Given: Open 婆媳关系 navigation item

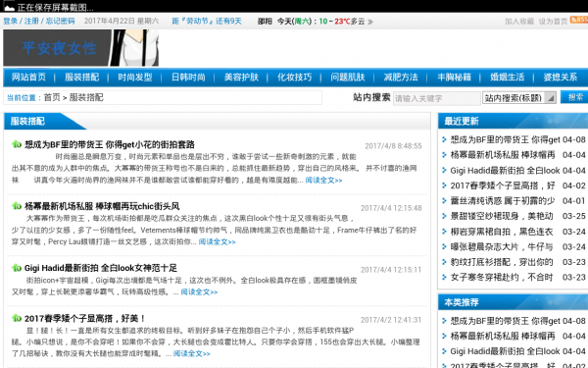Looking at the screenshot, I should click(x=561, y=78).
